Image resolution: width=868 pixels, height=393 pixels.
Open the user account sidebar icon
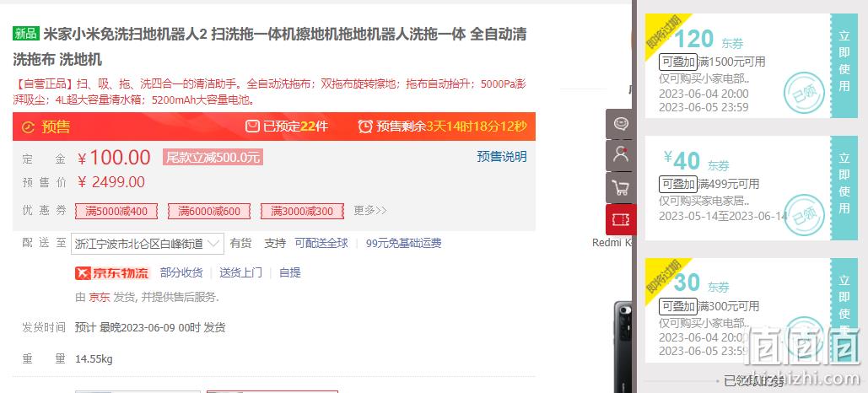click(621, 155)
